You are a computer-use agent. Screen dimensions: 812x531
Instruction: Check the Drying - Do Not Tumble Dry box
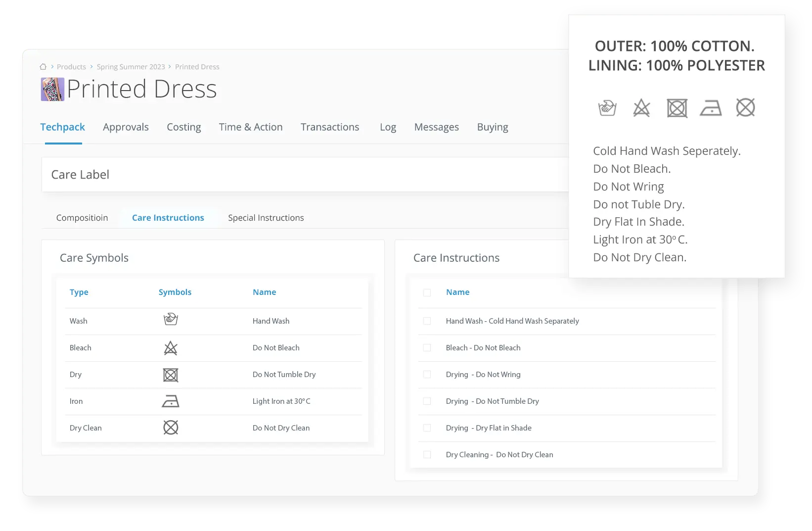427,401
